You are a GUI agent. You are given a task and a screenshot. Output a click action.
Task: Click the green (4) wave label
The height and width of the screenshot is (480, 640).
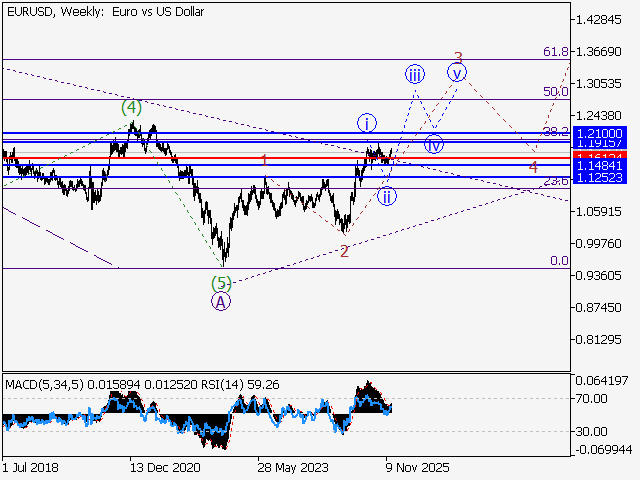click(x=131, y=107)
